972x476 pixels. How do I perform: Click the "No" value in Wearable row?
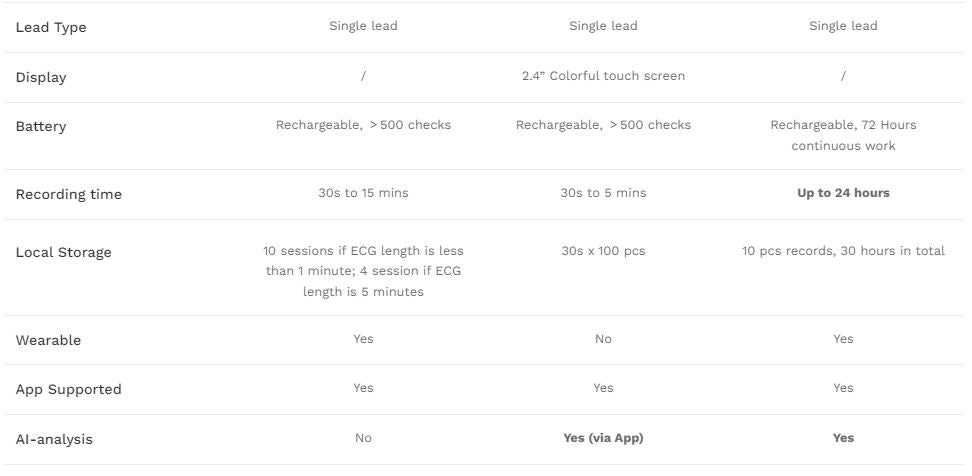coord(603,339)
